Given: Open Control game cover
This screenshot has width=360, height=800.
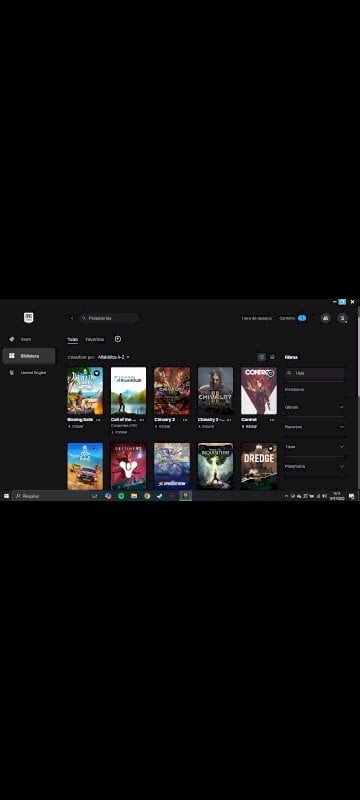Looking at the screenshot, I should [x=259, y=391].
